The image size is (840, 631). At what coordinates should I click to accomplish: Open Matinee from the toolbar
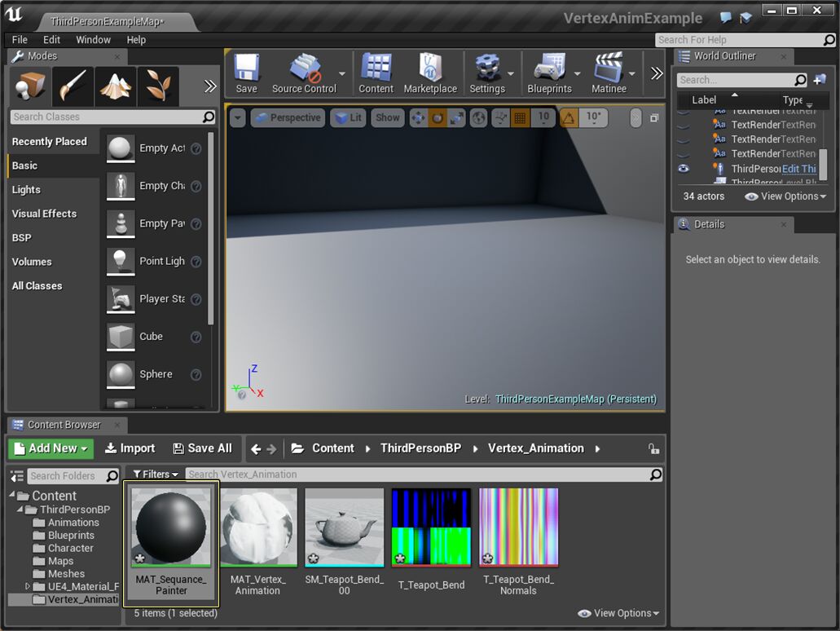(609, 73)
